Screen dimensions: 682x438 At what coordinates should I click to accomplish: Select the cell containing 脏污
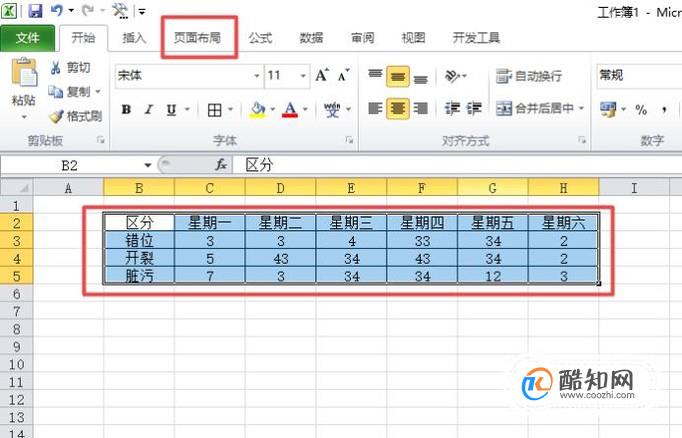coord(139,276)
